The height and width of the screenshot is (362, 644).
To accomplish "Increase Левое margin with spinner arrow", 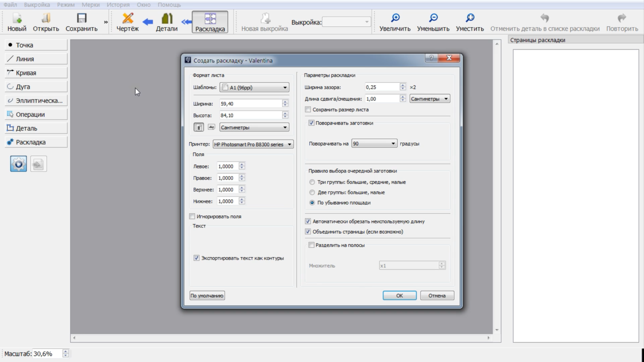I will pos(242,164).
